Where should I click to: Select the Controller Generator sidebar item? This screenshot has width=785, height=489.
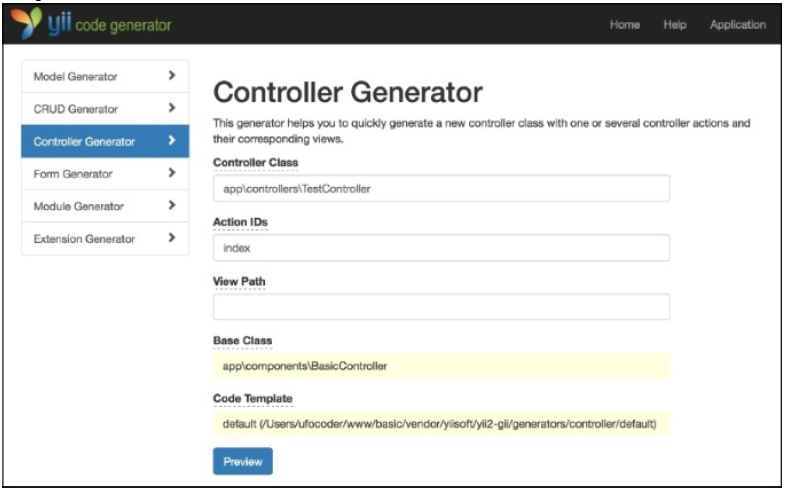[x=105, y=141]
